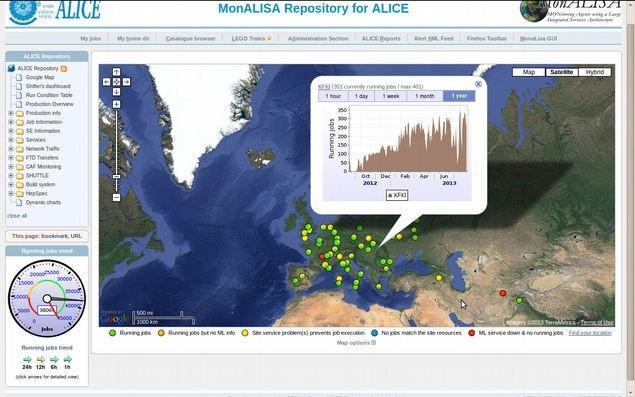Expand the Map options section
The width and height of the screenshot is (635, 397).
coord(356,343)
